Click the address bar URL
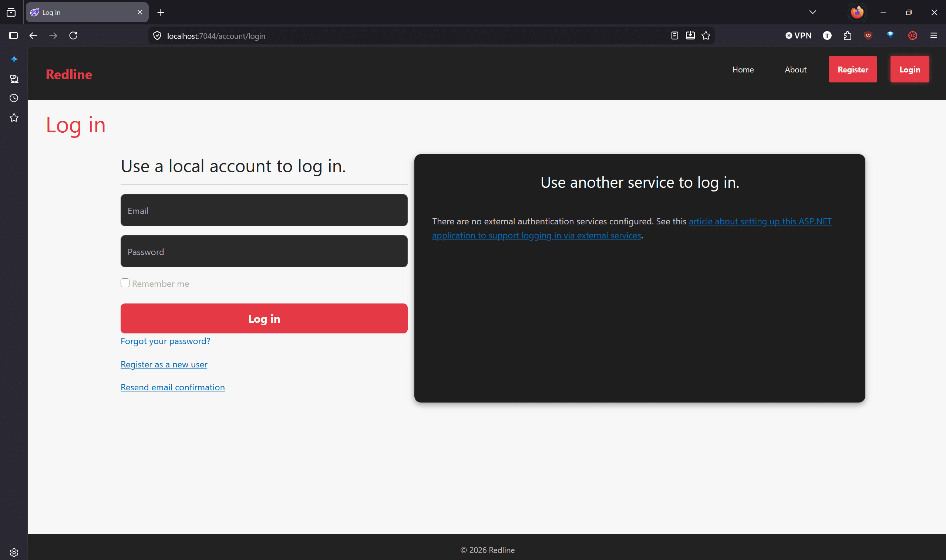The height and width of the screenshot is (560, 946). click(x=216, y=36)
